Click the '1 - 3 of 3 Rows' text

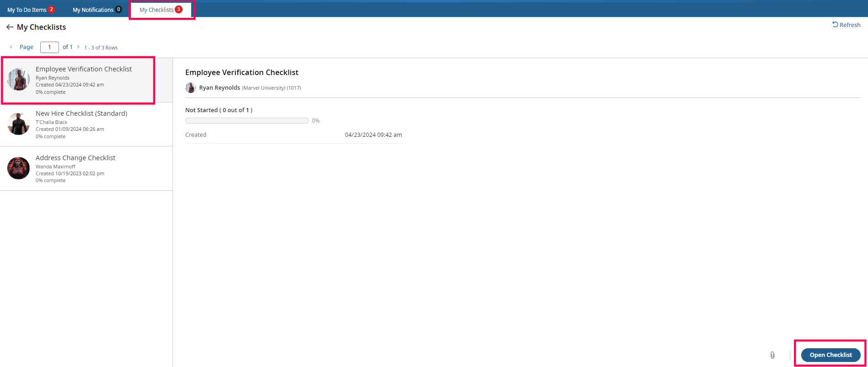101,48
